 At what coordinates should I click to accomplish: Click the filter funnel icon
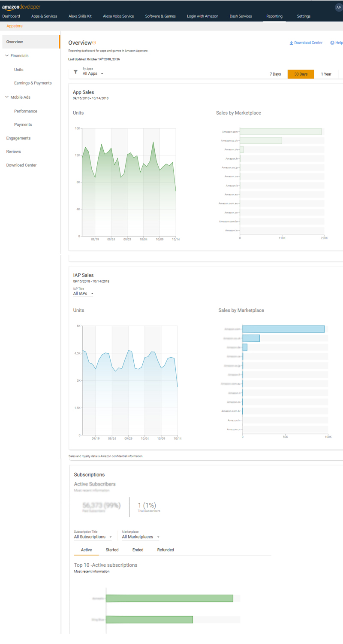pos(75,73)
